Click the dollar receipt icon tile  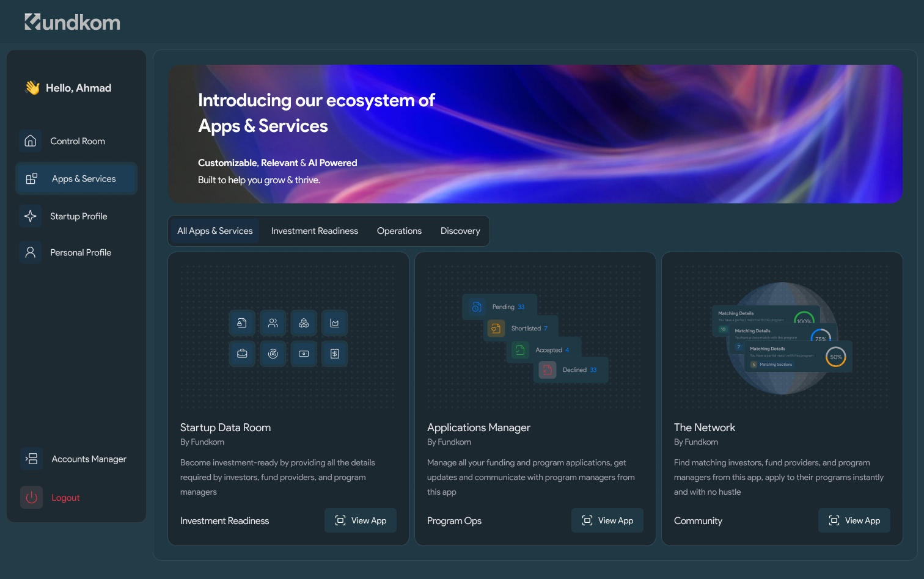coord(334,354)
